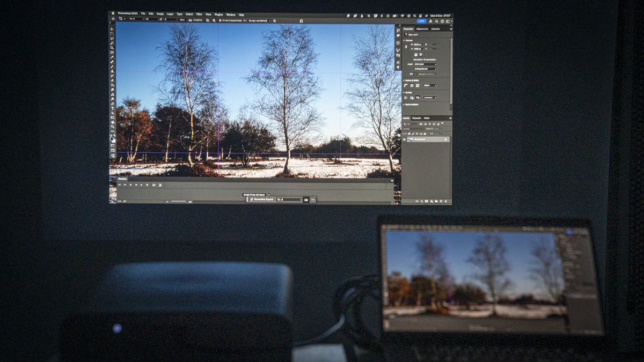644x362 pixels.
Task: Hide the Background layer with eye icon
Action: pos(404,139)
